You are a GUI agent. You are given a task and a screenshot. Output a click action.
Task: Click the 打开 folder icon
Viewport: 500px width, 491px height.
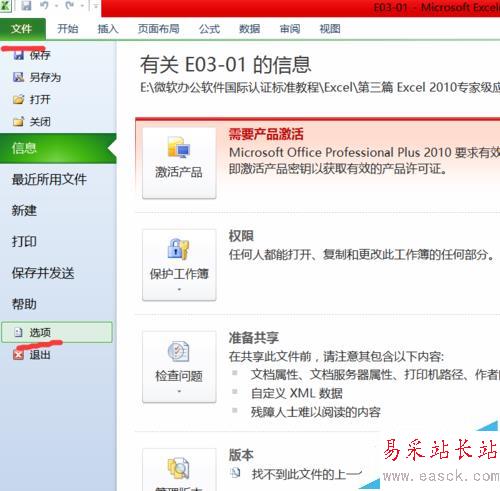point(19,99)
